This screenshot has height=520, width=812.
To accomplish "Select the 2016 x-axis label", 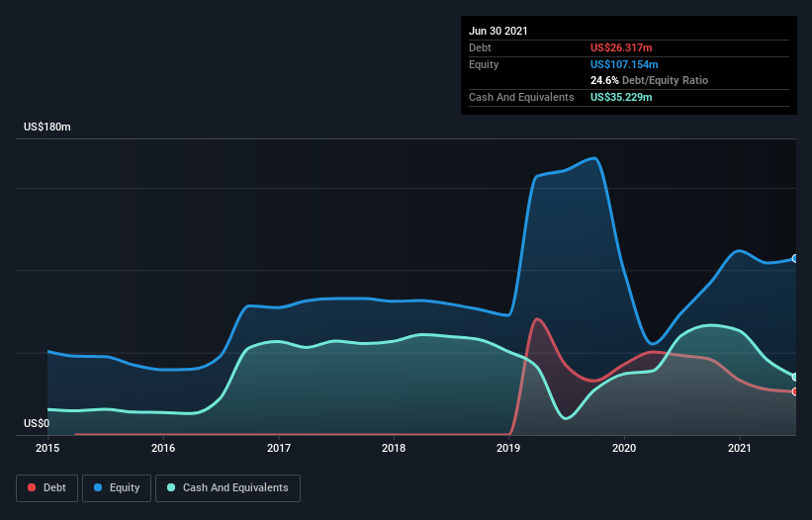I will (x=163, y=448).
